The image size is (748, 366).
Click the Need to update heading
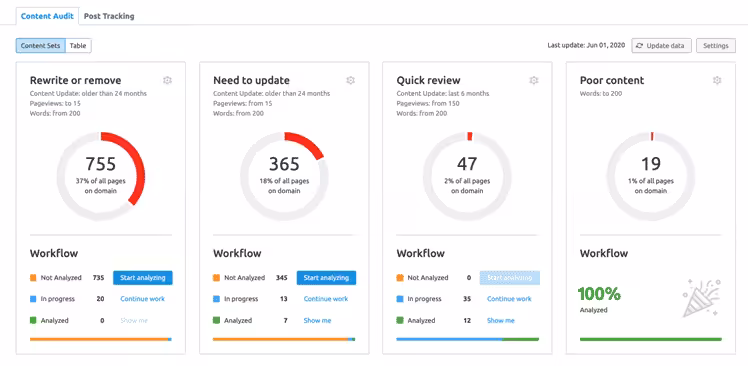(251, 80)
